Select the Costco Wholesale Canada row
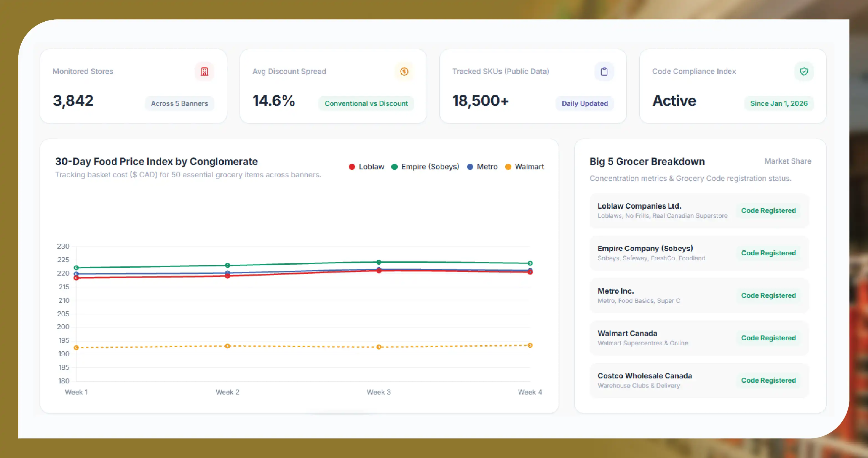The height and width of the screenshot is (458, 868). tap(699, 380)
